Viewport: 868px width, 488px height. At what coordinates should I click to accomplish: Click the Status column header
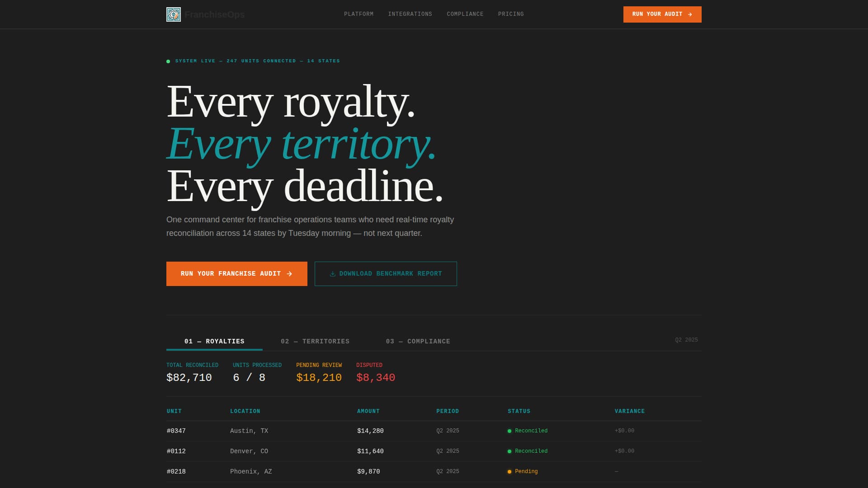coord(519,411)
